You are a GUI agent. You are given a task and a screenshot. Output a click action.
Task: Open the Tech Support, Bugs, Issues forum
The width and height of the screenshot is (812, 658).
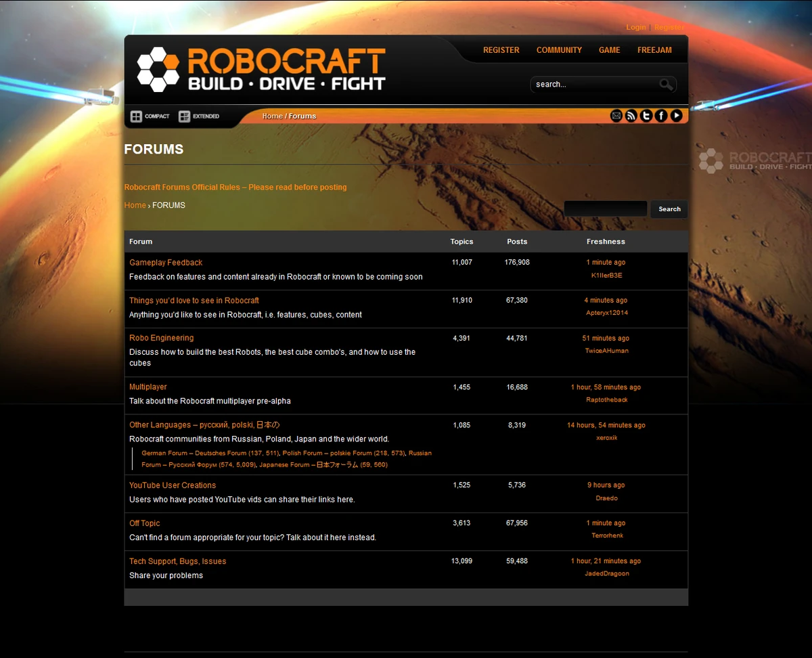[177, 561]
